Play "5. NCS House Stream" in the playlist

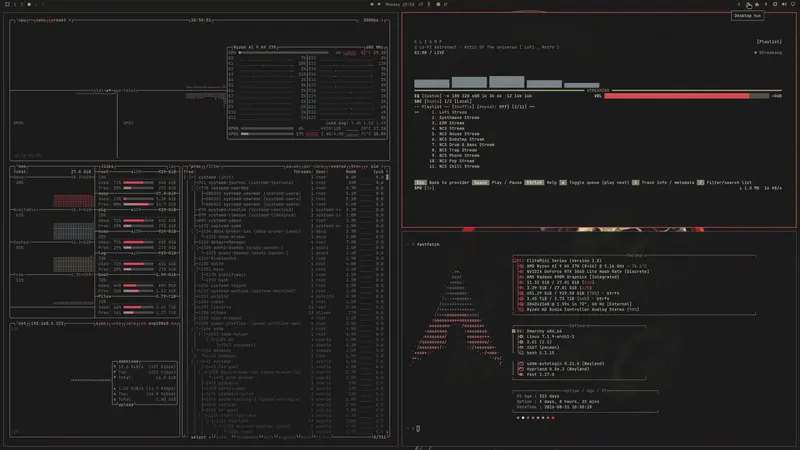(455, 134)
